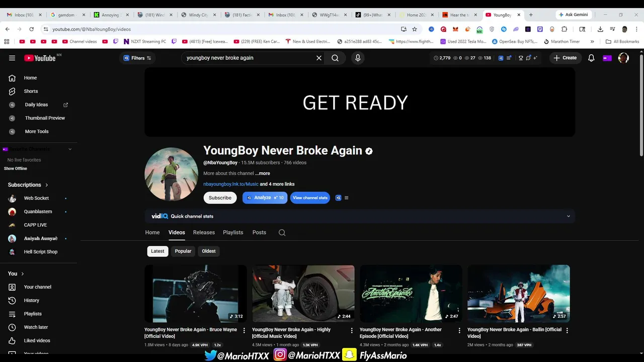
Task: Select the Latest filter chip
Action: (x=157, y=251)
